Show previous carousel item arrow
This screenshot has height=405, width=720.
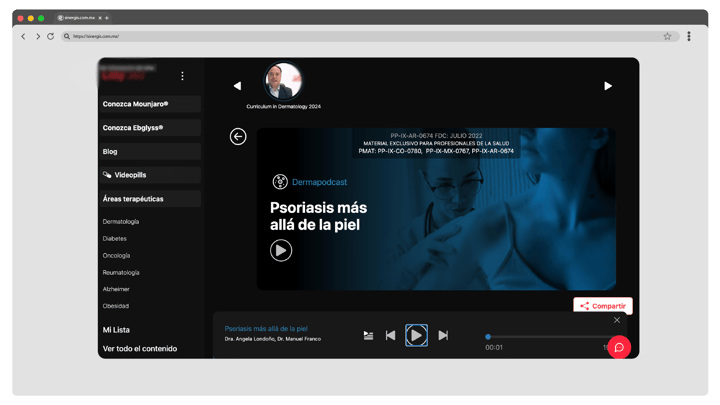tap(237, 86)
